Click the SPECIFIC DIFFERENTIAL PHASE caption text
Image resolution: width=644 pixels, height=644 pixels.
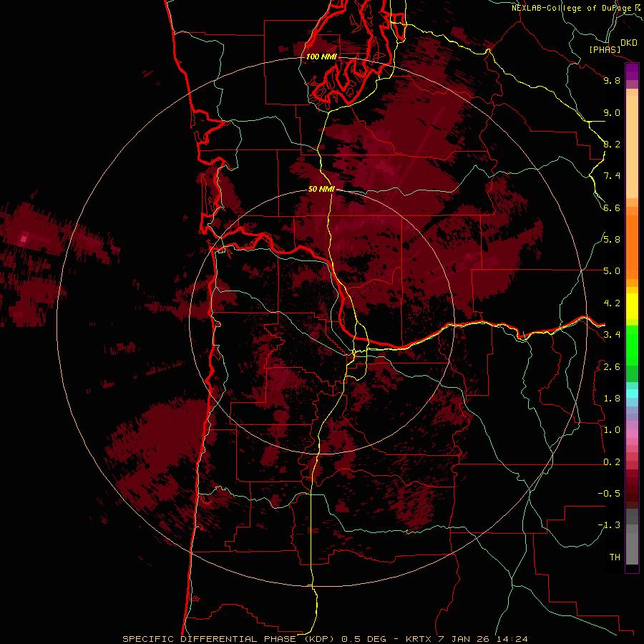point(209,639)
